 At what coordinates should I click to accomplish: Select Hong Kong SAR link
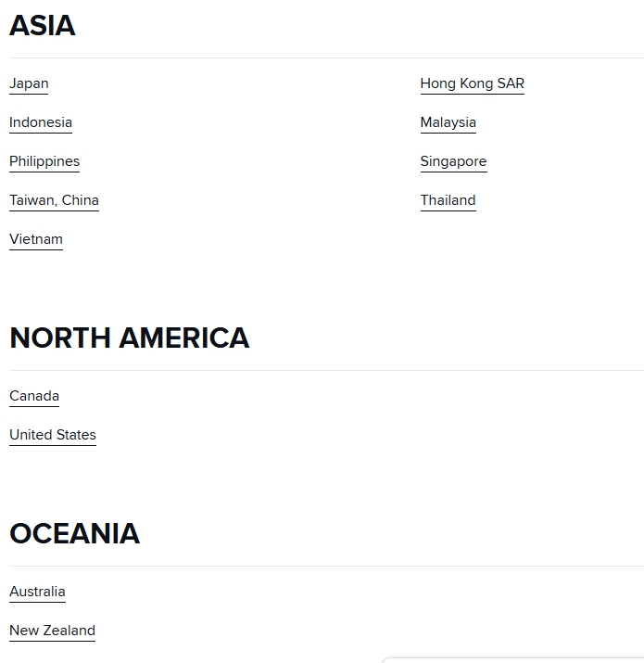472,83
